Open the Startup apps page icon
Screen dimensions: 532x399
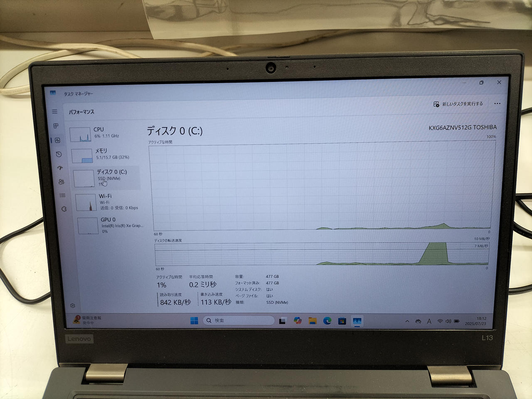[x=60, y=168]
